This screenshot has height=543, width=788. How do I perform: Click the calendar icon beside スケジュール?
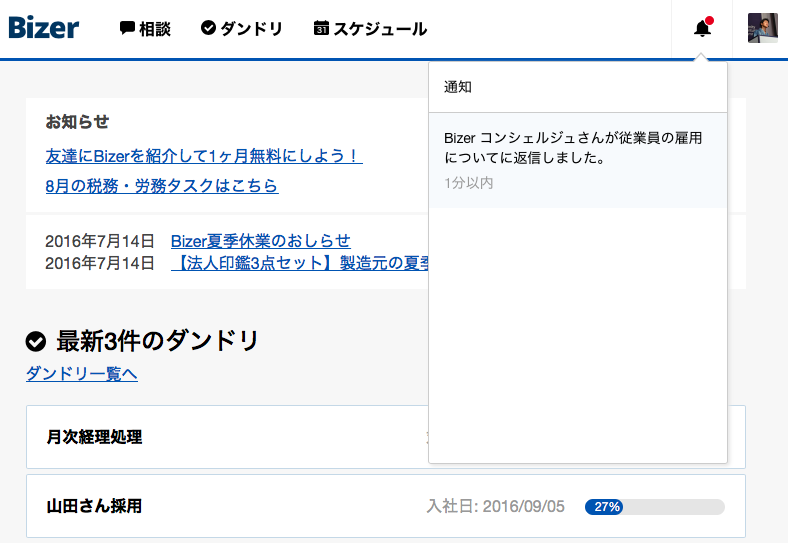(321, 28)
